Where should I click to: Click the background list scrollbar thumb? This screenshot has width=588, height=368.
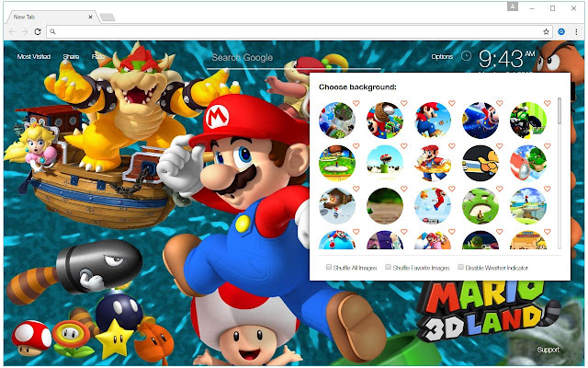tap(560, 110)
